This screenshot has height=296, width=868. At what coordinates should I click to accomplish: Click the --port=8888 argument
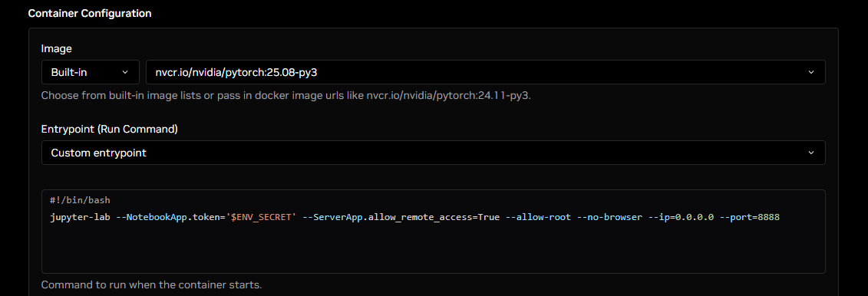(x=750, y=218)
